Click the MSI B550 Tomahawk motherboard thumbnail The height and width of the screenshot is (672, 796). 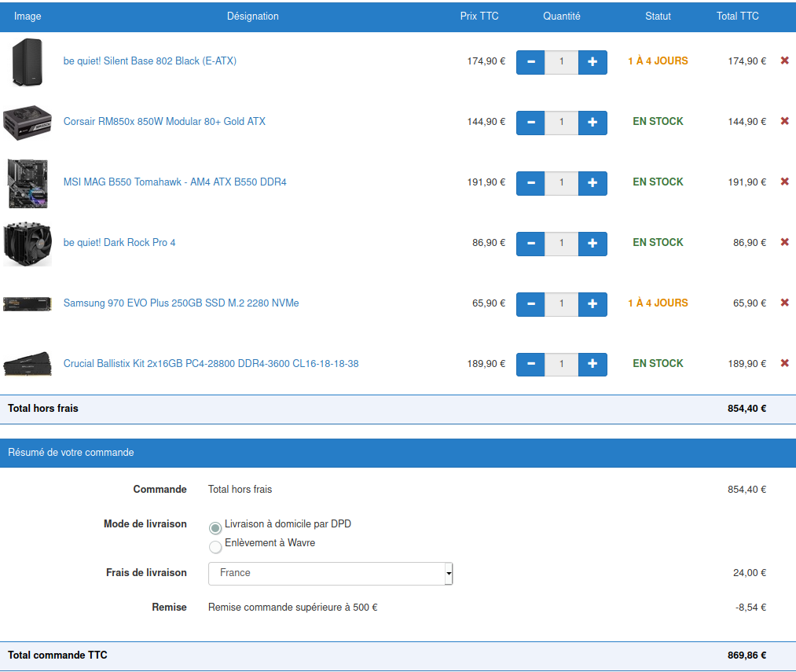tap(28, 183)
